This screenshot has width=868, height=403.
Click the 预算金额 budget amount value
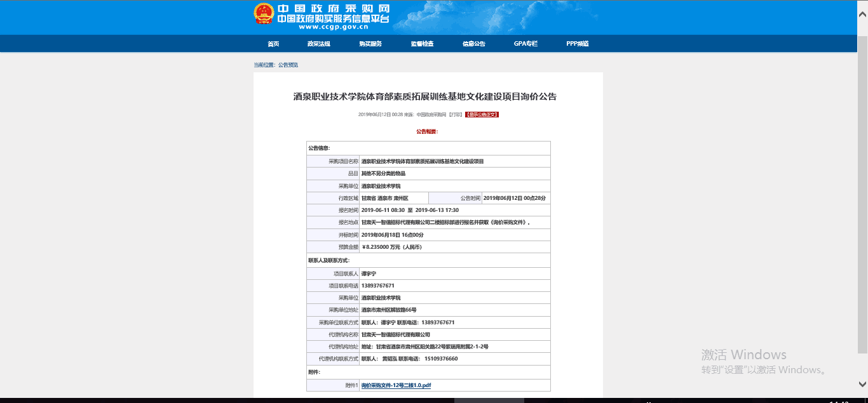391,246
